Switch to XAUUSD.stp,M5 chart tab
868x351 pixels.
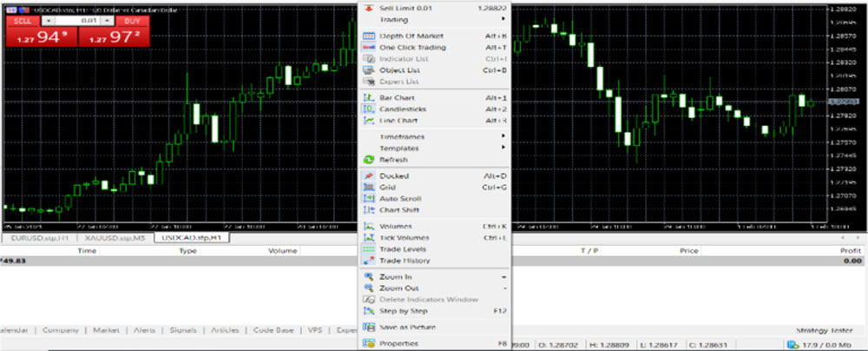tap(115, 238)
